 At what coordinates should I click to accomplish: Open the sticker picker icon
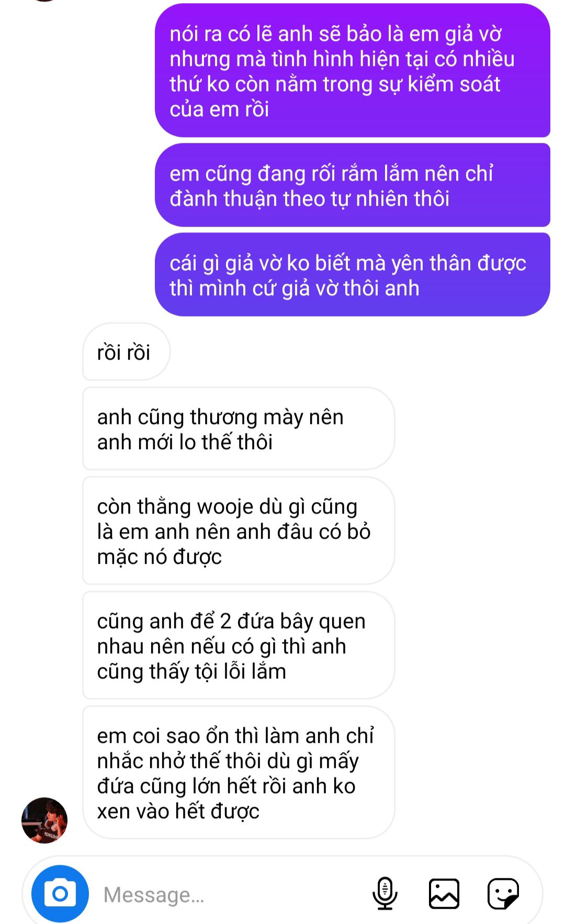(x=503, y=894)
